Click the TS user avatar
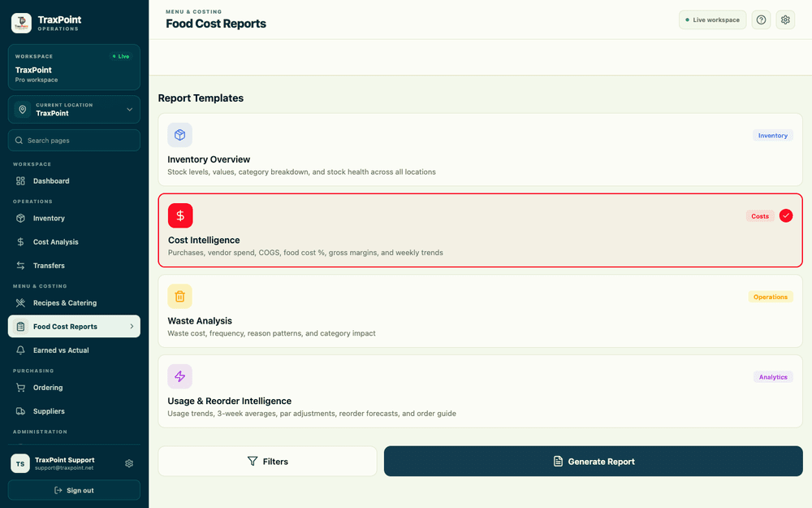The image size is (812, 508). point(20,463)
